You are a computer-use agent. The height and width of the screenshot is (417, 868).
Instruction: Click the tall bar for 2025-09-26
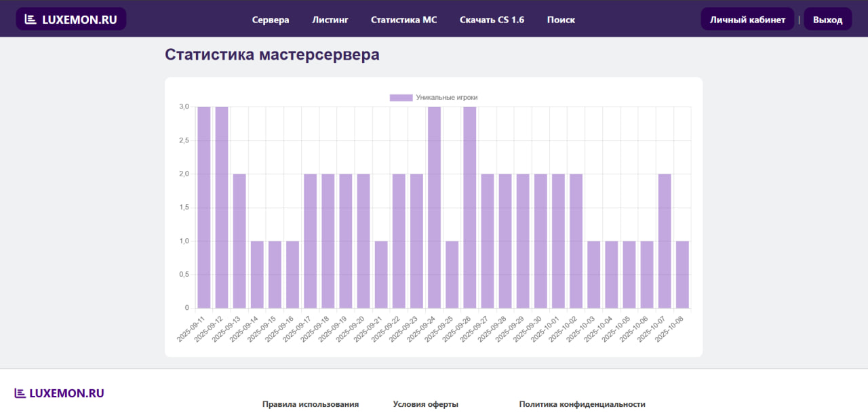[x=469, y=207]
